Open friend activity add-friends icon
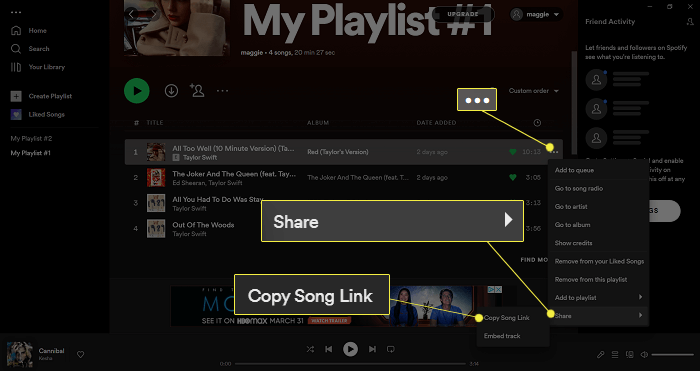Viewport: 700px width, 371px height. pos(690,21)
